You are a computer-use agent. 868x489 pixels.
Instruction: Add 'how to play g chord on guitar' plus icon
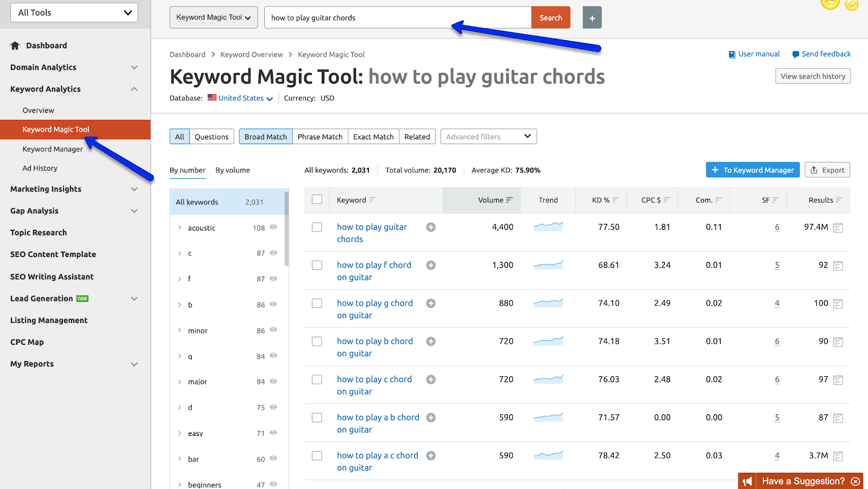431,303
